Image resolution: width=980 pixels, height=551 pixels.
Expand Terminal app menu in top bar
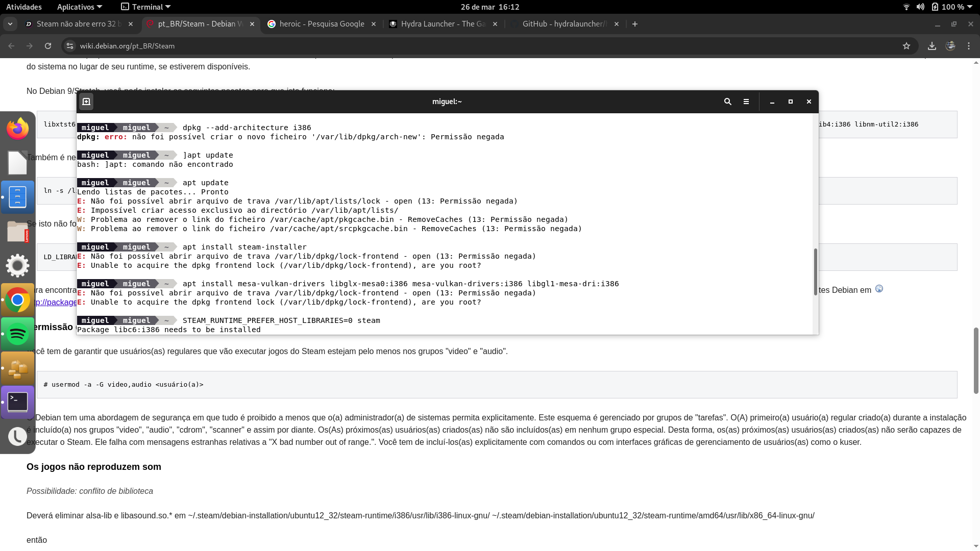pos(146,7)
